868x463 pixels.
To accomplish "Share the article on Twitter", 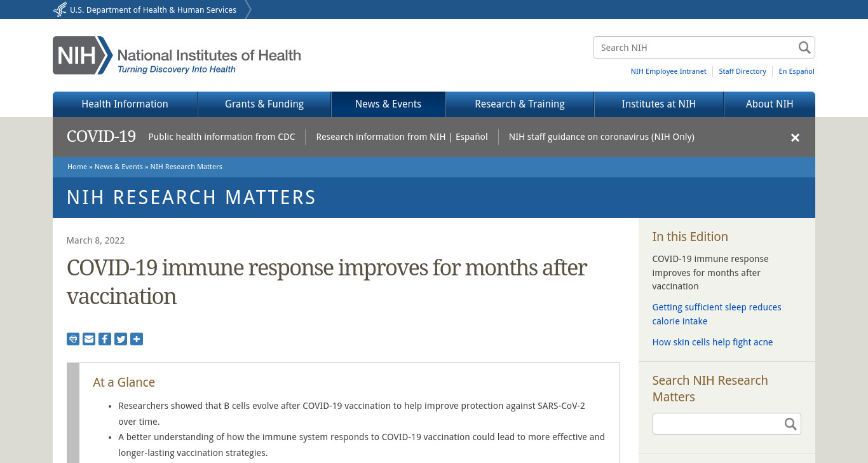I will 121,339.
